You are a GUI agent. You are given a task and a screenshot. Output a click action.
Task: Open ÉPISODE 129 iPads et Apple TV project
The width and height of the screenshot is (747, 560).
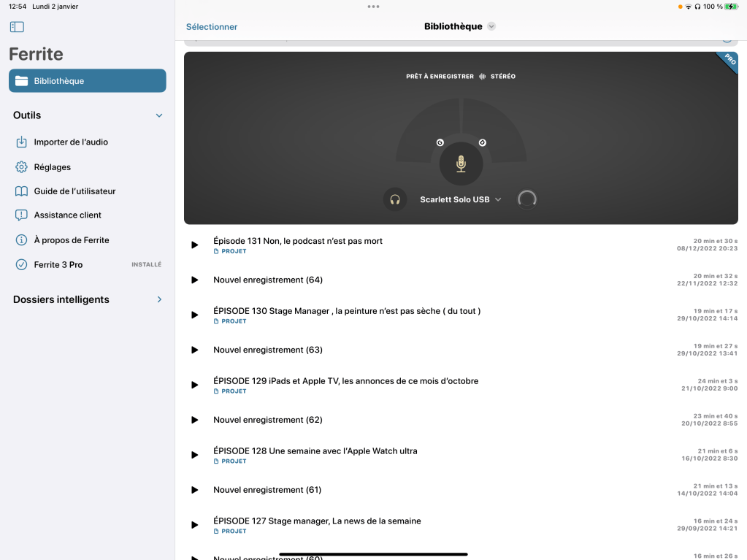pos(345,381)
